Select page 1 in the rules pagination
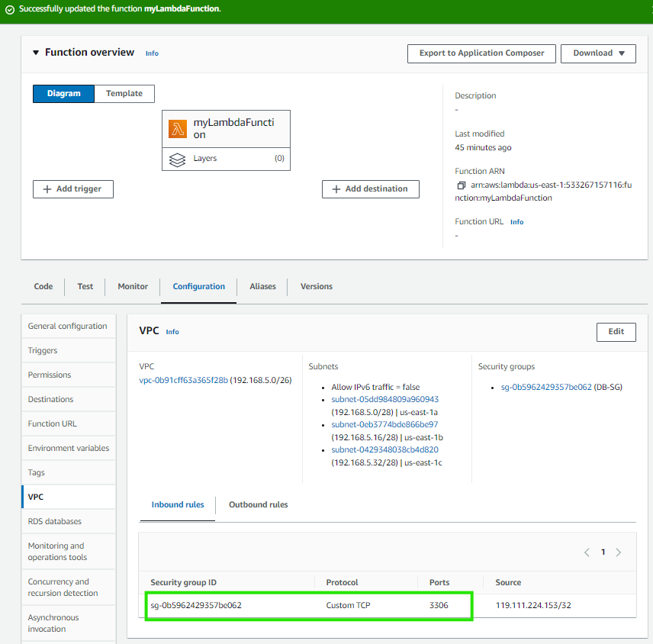Image resolution: width=653 pixels, height=644 pixels. (x=603, y=552)
